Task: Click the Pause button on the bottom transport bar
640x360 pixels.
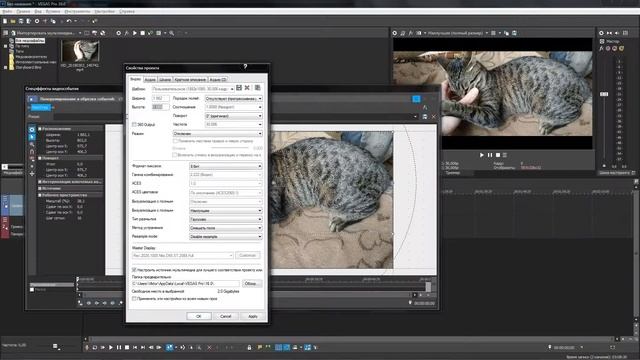Action: pyautogui.click(x=119, y=347)
